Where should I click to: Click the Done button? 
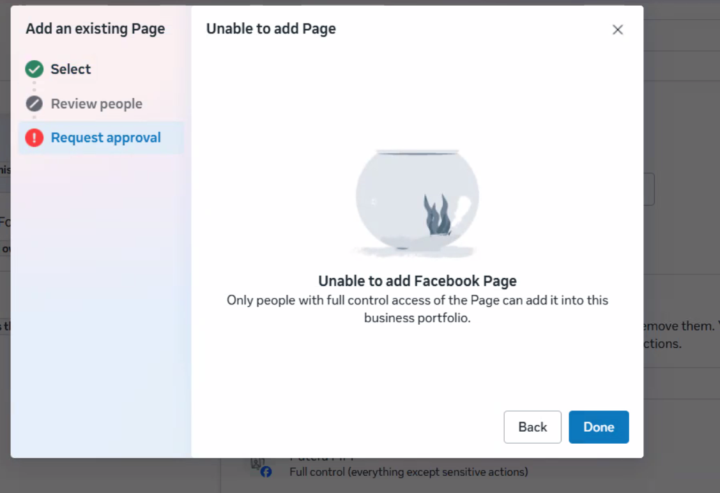point(598,427)
